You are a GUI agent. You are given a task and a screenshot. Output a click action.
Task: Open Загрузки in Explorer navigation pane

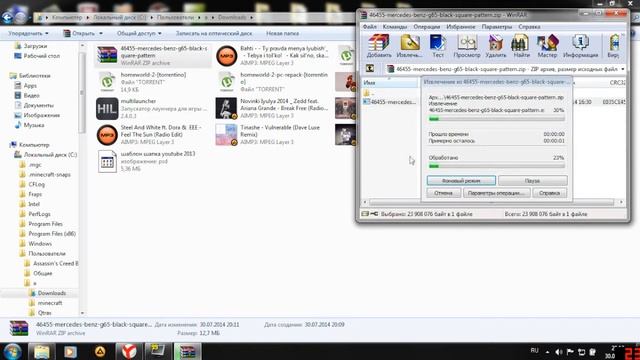[35, 46]
